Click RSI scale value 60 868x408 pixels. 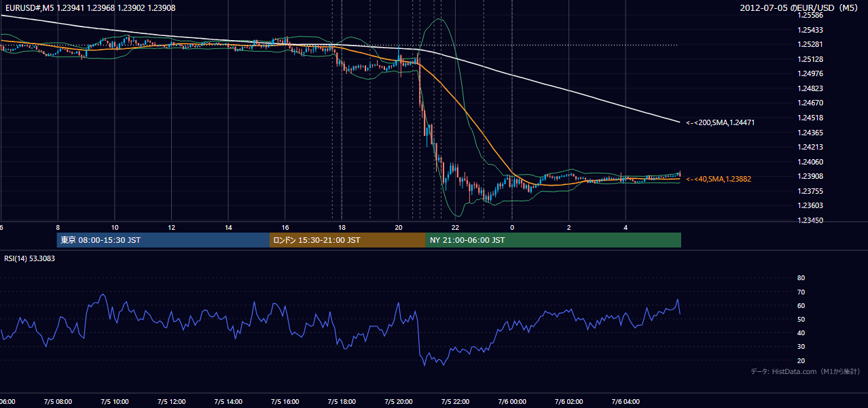coord(801,305)
